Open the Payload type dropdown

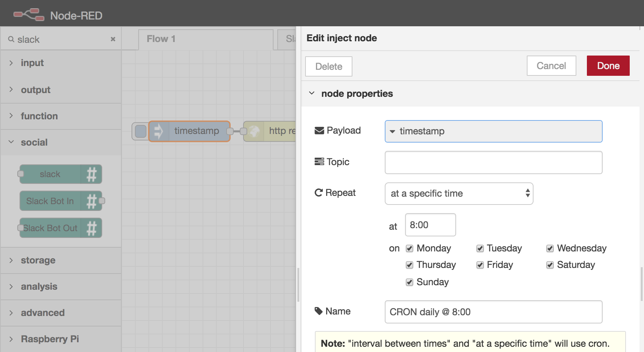[392, 131]
